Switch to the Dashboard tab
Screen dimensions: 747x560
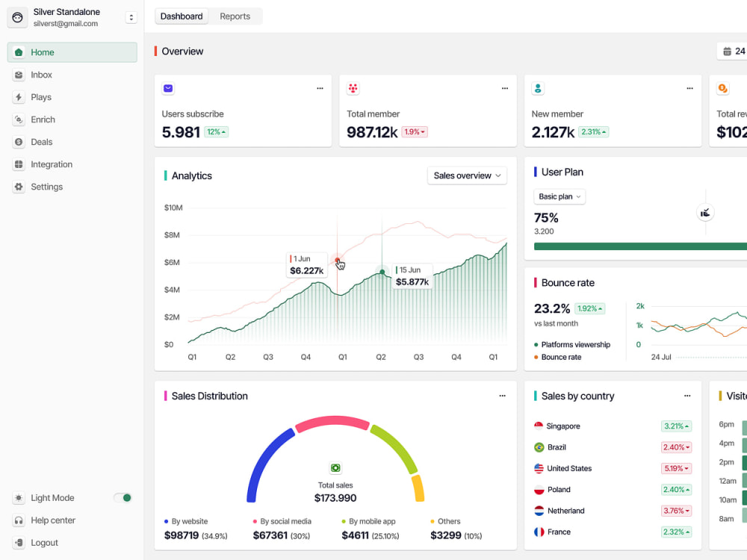182,16
